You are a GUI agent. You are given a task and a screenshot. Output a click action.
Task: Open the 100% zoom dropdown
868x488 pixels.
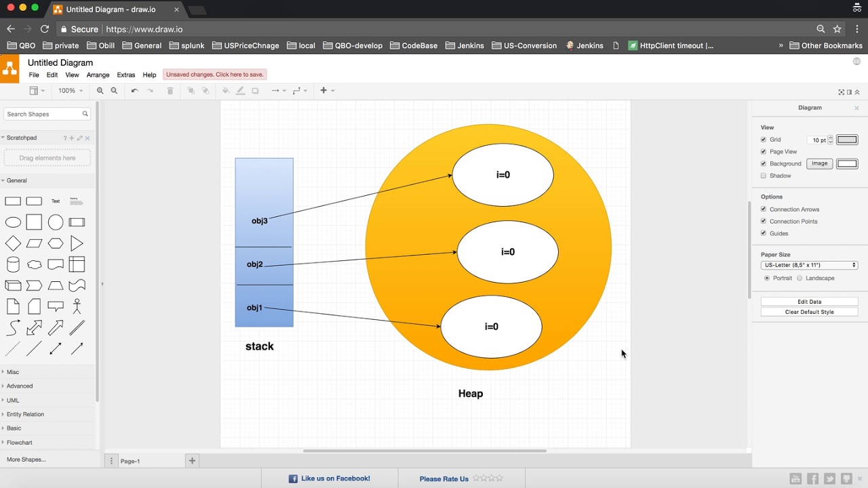(x=70, y=91)
